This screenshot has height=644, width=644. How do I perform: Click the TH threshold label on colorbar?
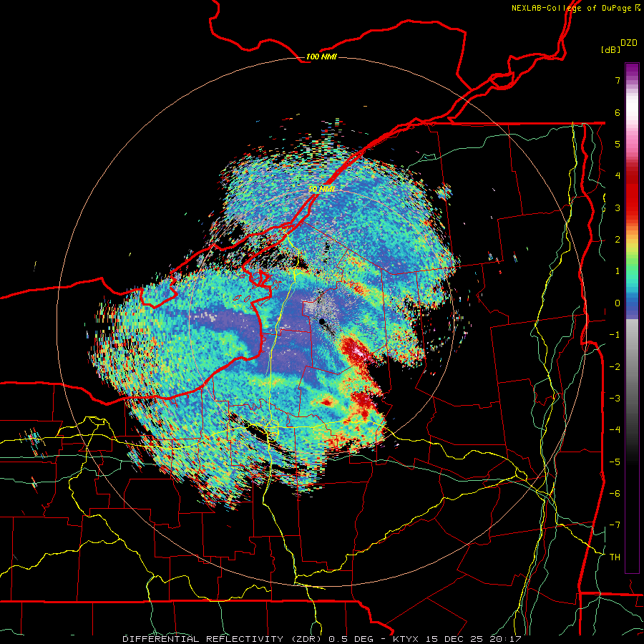pyautogui.click(x=615, y=557)
